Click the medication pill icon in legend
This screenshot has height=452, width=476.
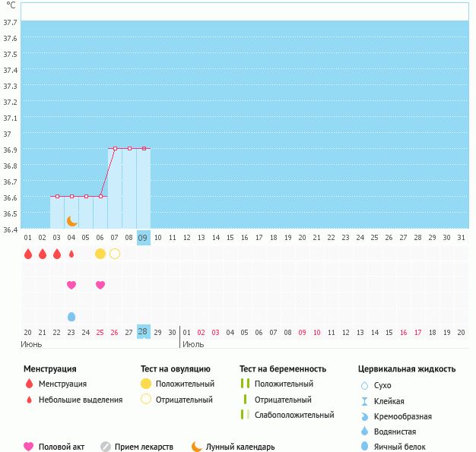click(x=106, y=447)
